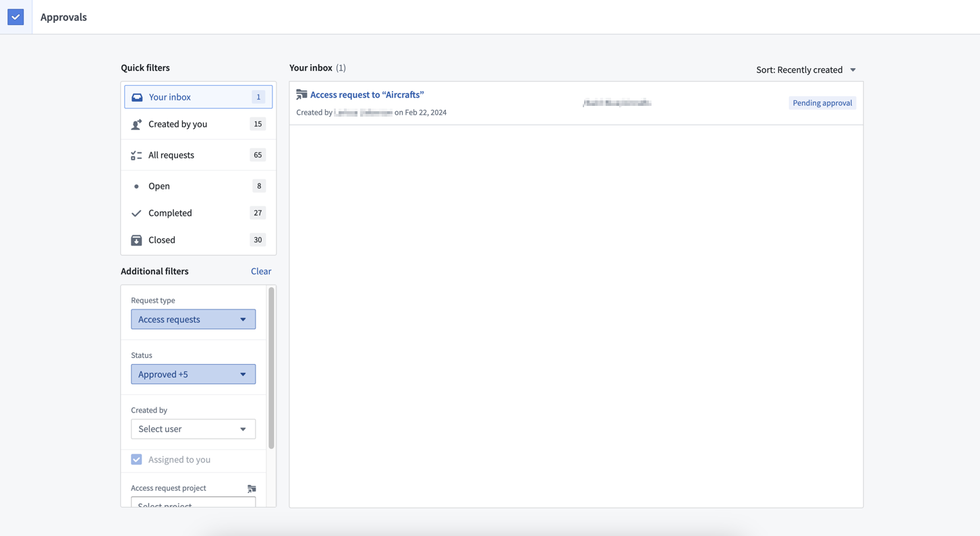Select the All requests filter
The width and height of the screenshot is (980, 536).
(198, 155)
